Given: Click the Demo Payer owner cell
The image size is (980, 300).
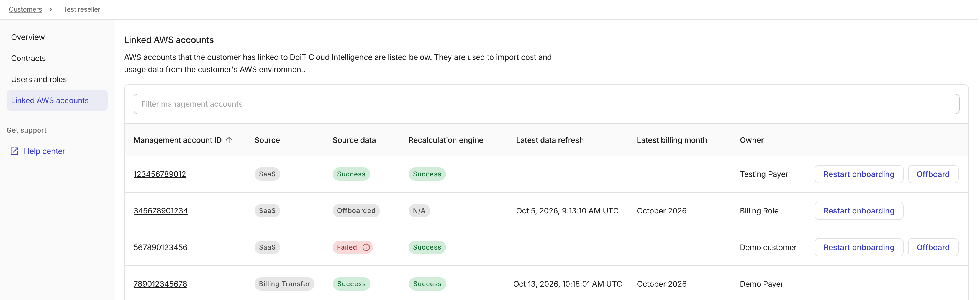Looking at the screenshot, I should (761, 284).
